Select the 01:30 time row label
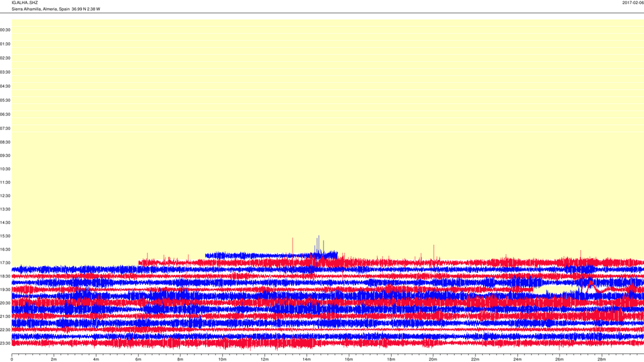This screenshot has width=644, height=362. click(5, 44)
